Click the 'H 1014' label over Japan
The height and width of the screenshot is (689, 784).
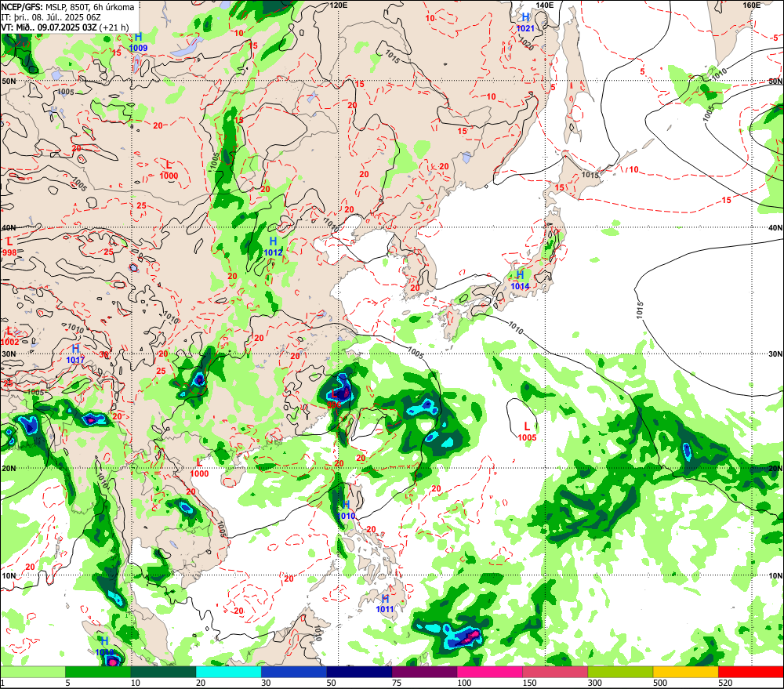tap(520, 281)
